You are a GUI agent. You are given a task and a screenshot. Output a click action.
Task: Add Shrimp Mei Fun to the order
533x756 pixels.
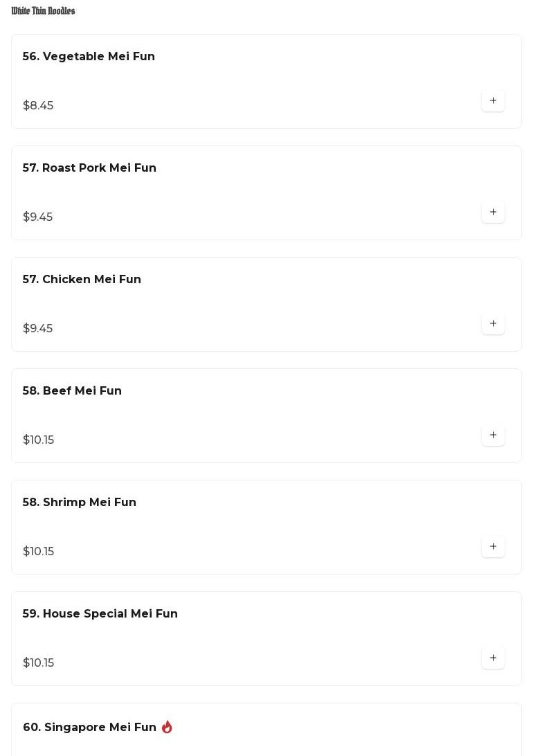pos(493,546)
